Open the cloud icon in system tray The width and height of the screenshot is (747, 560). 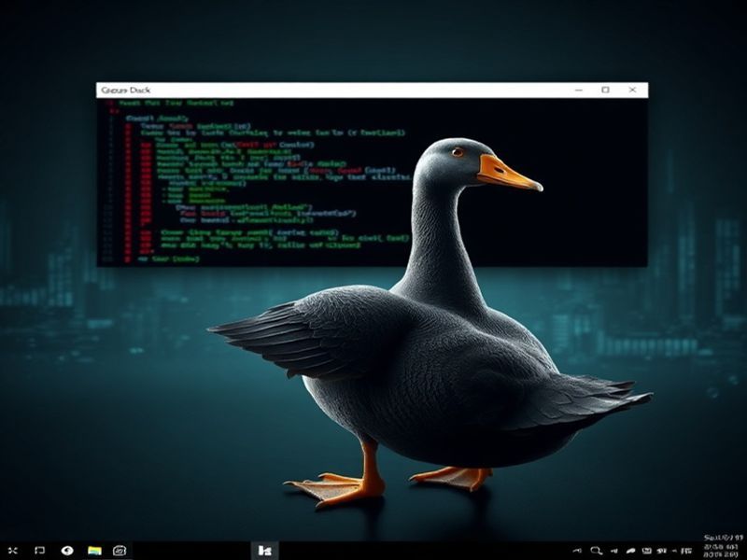[630, 552]
